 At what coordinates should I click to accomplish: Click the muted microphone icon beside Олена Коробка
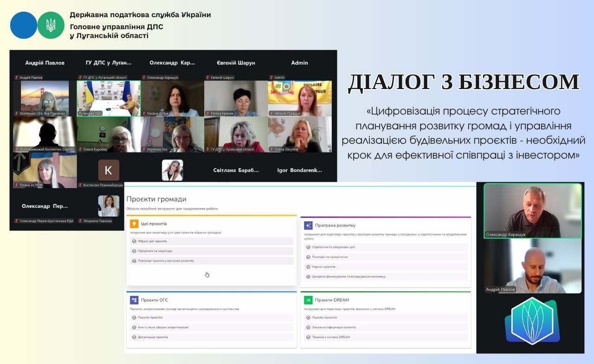[81, 149]
